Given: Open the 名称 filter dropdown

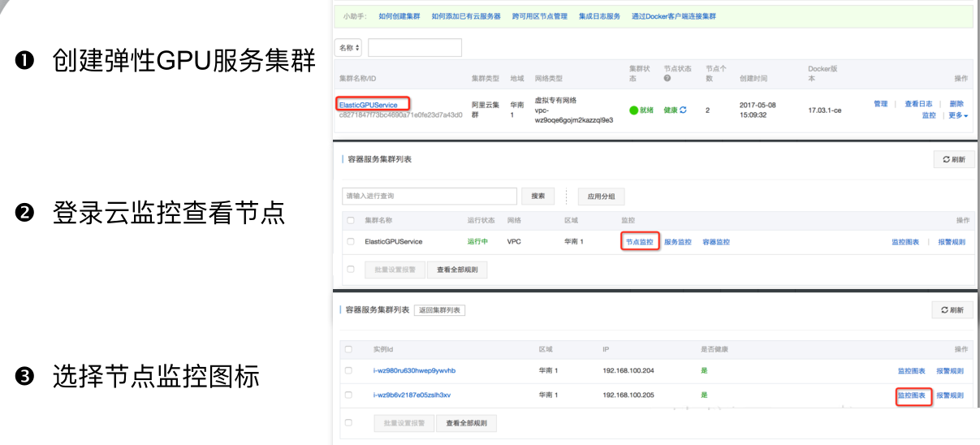Looking at the screenshot, I should 349,48.
